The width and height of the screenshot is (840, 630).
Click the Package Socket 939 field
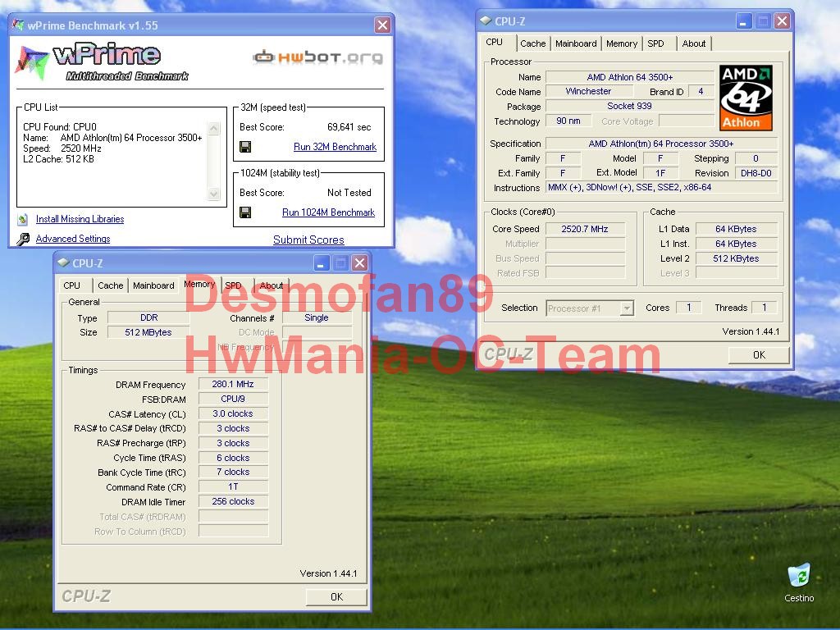[x=630, y=106]
